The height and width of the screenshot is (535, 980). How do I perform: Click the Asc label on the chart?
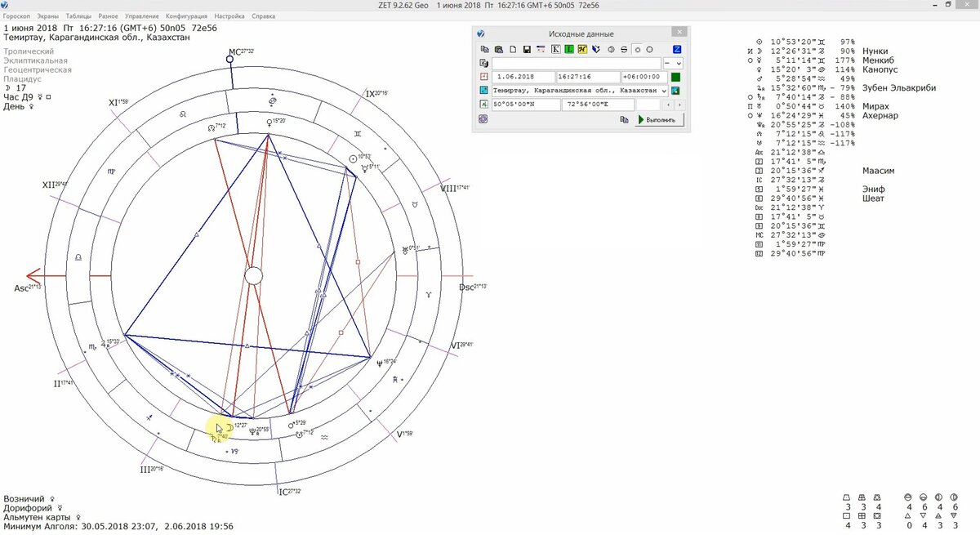28,288
